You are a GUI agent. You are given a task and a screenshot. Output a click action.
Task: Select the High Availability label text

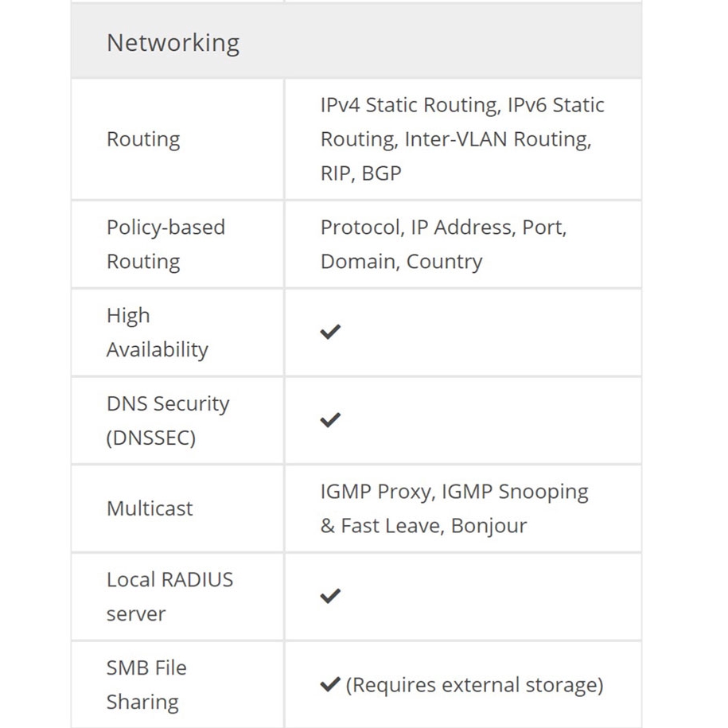coord(157,333)
